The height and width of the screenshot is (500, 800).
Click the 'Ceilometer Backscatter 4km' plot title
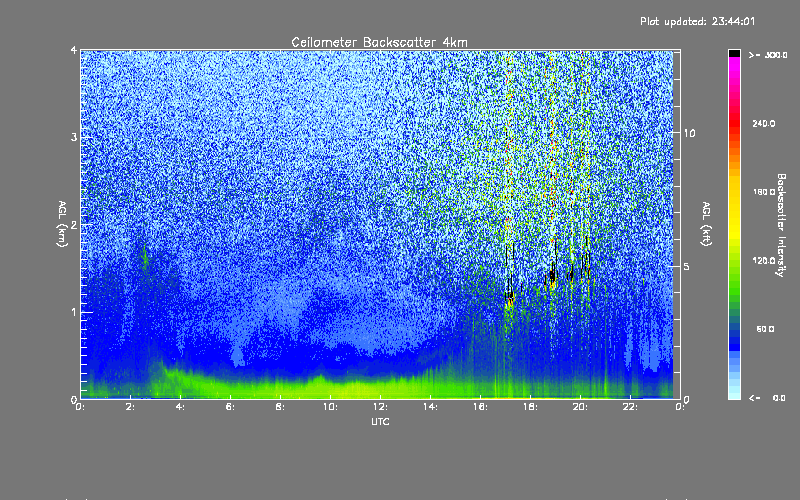(379, 42)
